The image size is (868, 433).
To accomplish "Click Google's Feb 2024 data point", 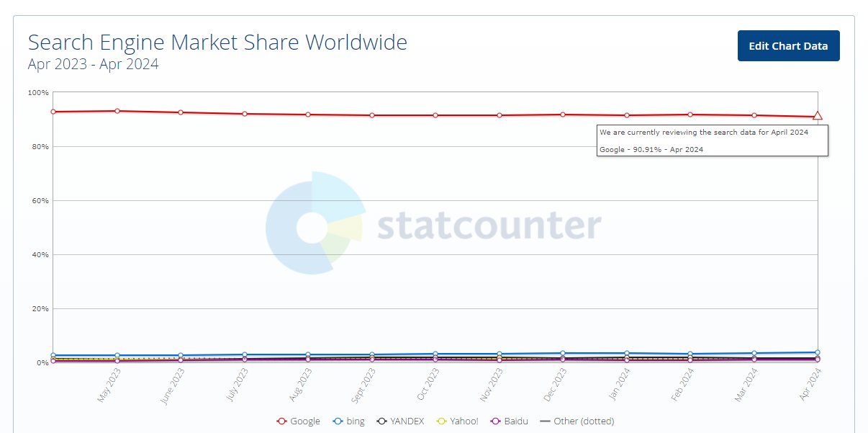I will click(x=690, y=115).
